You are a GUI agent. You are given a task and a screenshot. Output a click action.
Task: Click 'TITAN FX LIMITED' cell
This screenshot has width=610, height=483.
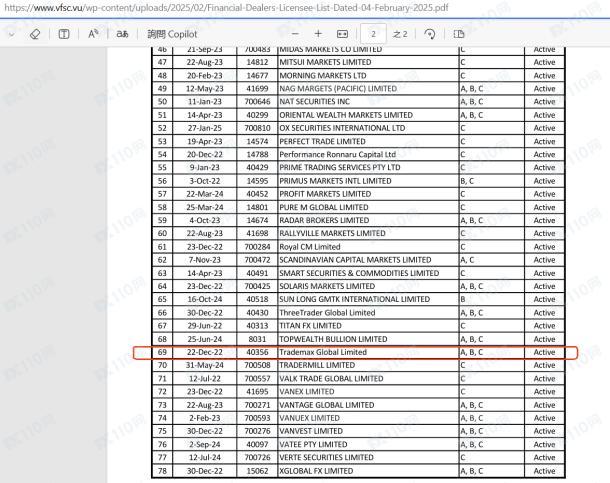[368, 326]
